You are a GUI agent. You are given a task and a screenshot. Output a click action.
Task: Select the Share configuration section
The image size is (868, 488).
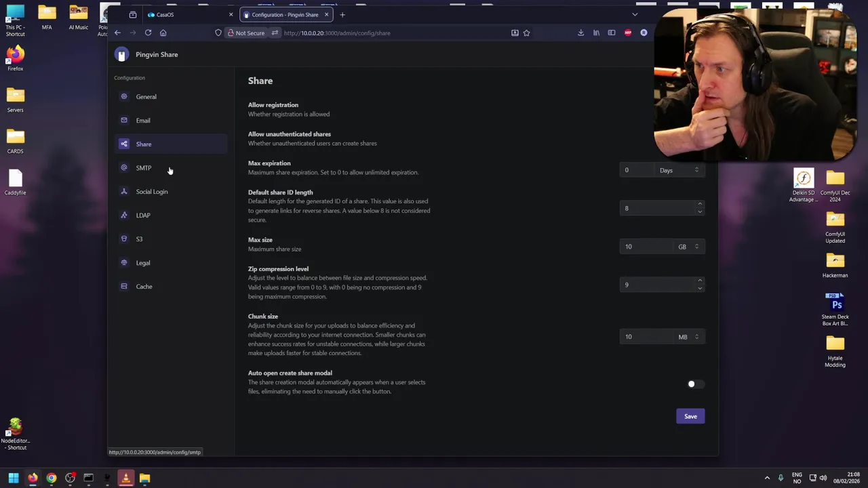[170, 144]
